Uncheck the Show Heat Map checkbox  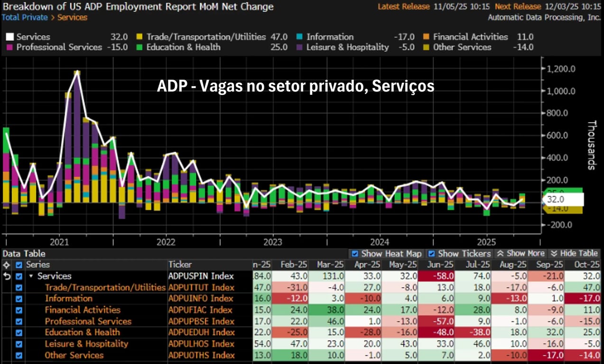[x=355, y=254]
